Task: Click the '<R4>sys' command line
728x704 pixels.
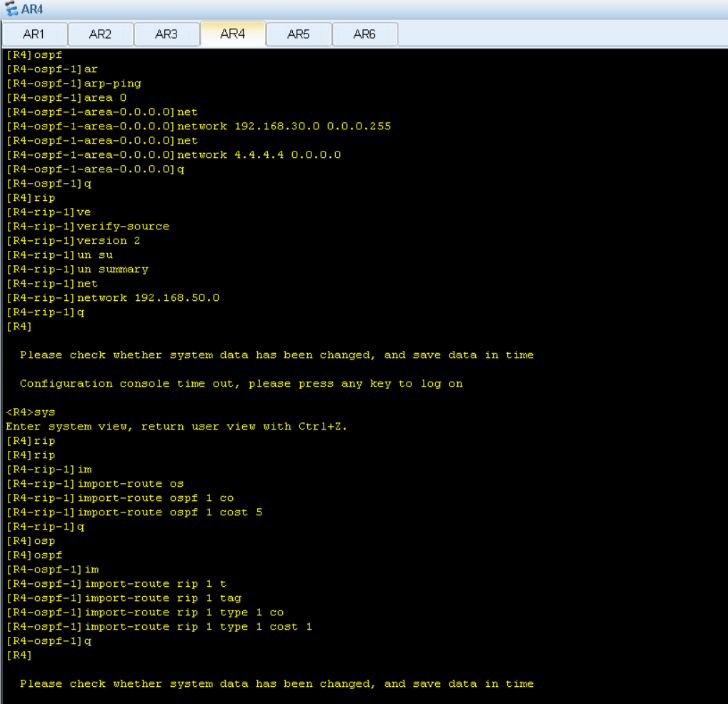Action: [31, 412]
